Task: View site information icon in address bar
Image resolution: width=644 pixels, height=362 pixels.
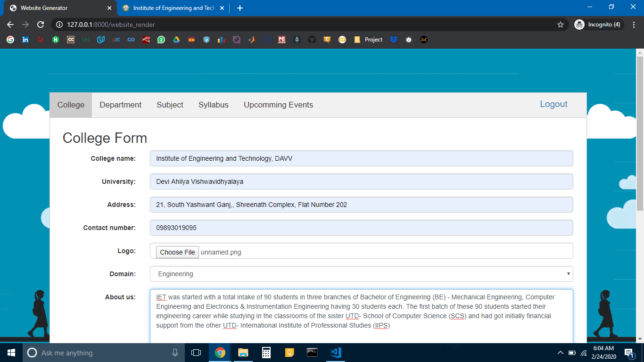Action: 59,25
